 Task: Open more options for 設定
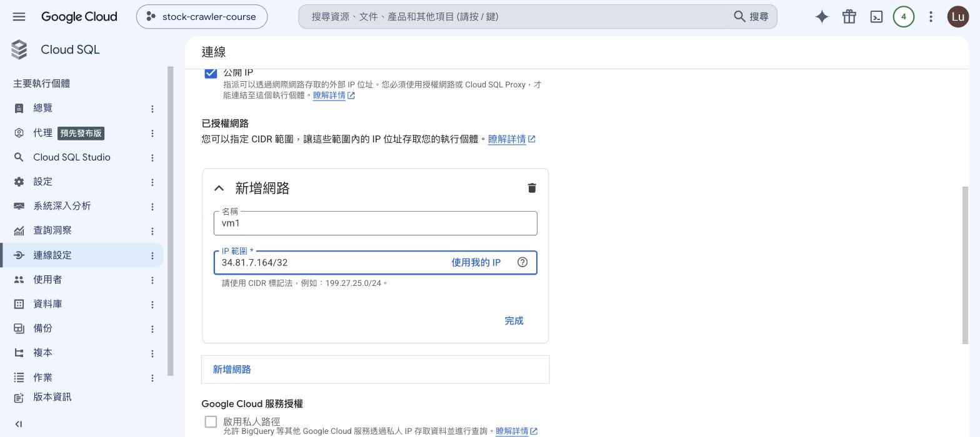point(152,182)
